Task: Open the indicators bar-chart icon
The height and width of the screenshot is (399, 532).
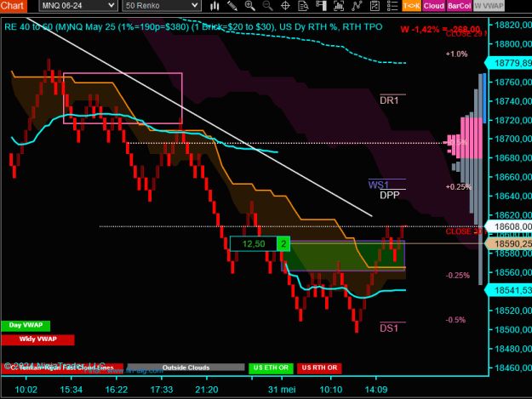Action: pyautogui.click(x=339, y=6)
